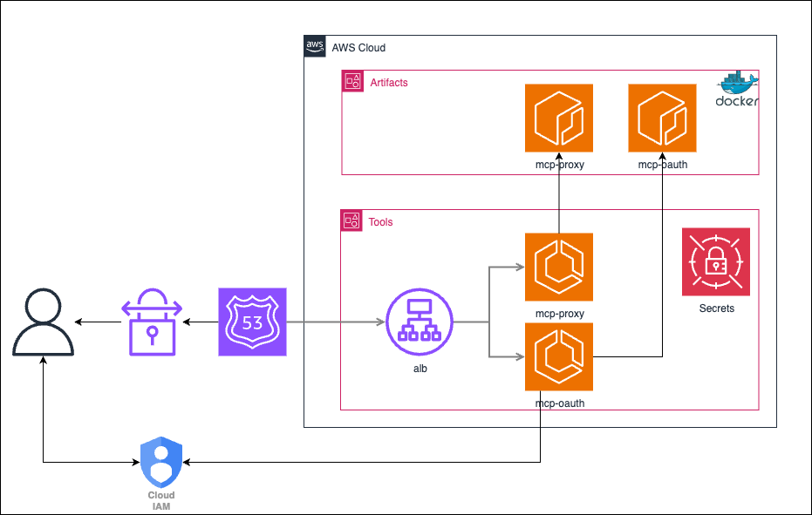Click the Cloud IAM shield icon

pyautogui.click(x=161, y=462)
